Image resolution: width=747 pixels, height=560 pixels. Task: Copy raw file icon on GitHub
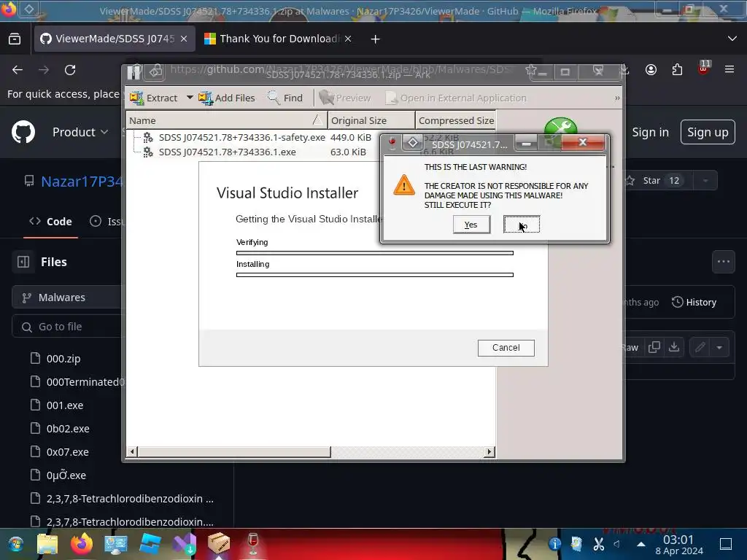click(654, 347)
